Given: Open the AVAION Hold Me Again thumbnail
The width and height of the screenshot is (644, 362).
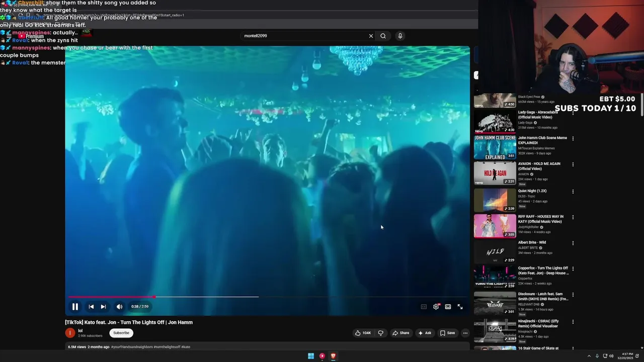Looking at the screenshot, I should click(x=495, y=173).
